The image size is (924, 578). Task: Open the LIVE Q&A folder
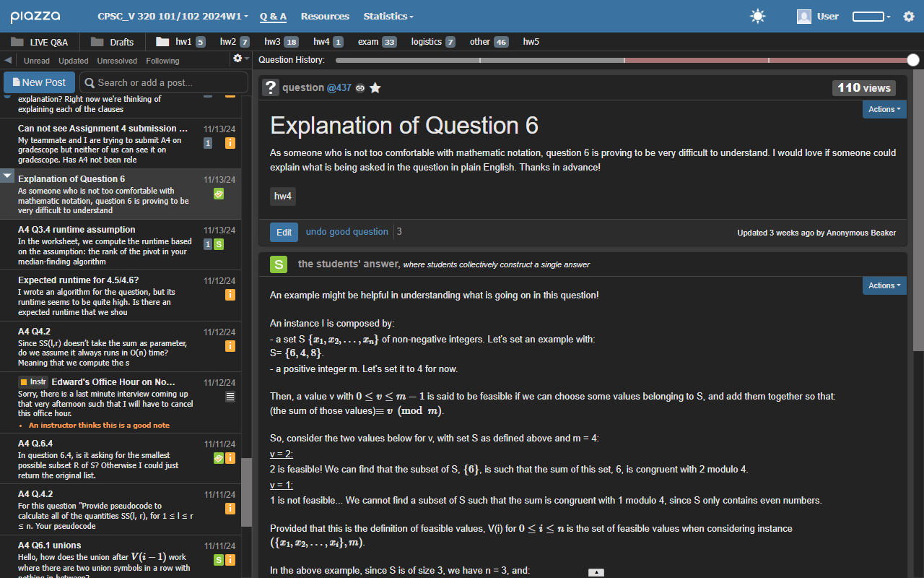40,42
